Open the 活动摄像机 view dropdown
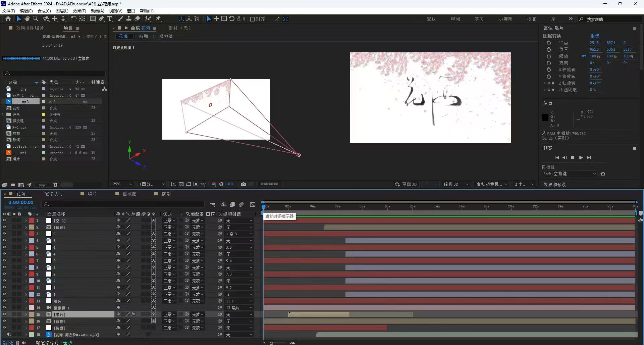Viewport: 644px width, 345px height. click(492, 184)
